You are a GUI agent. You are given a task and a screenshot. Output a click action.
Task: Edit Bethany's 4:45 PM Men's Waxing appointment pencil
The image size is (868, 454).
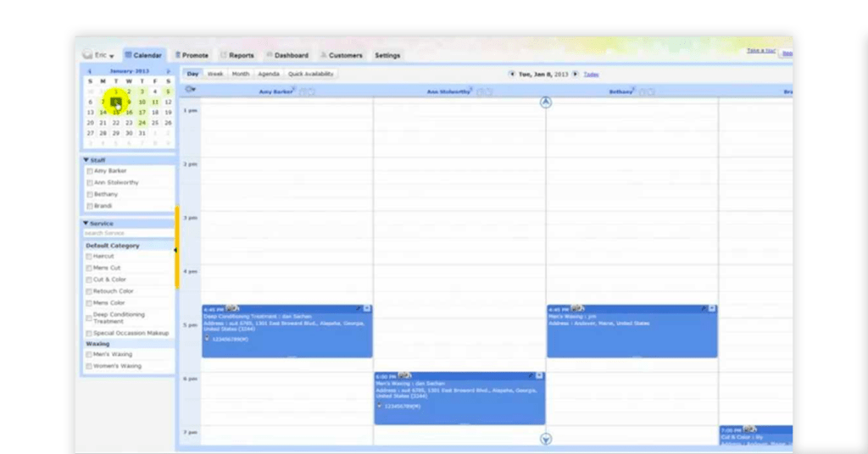[704, 308]
